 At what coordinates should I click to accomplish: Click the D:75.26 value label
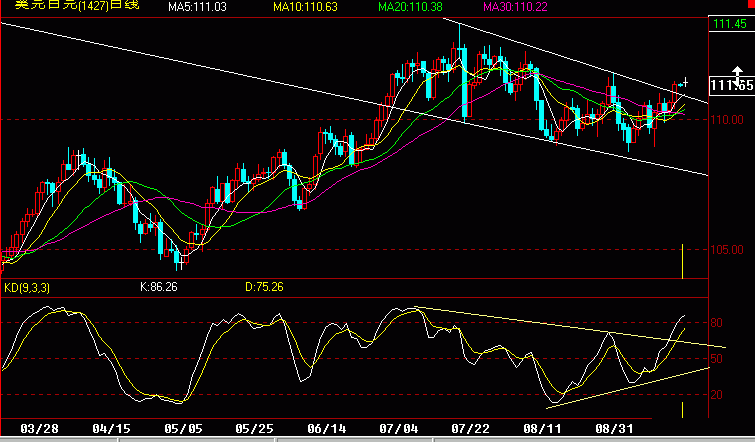pyautogui.click(x=264, y=287)
